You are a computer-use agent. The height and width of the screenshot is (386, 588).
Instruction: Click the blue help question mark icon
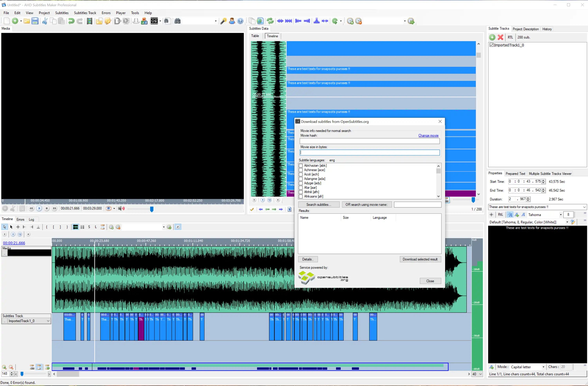coord(240,21)
